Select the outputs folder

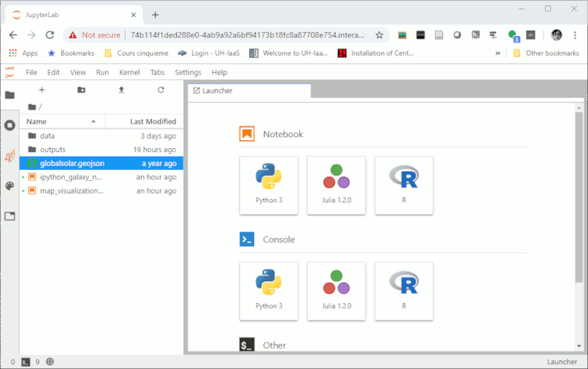(x=101, y=150)
